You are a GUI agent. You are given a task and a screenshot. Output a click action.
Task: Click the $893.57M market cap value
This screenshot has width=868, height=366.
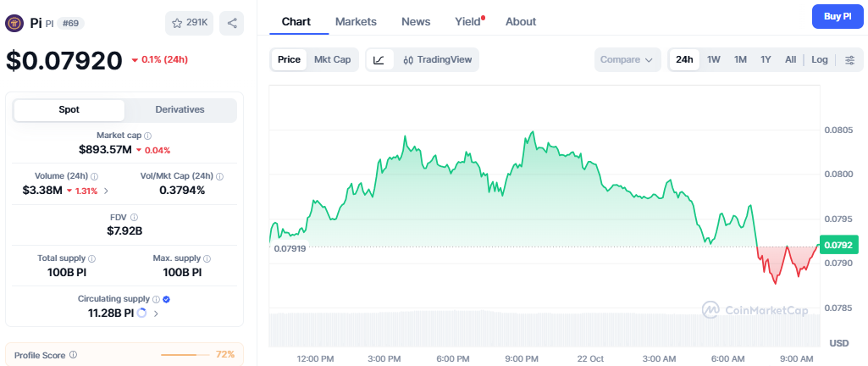105,149
